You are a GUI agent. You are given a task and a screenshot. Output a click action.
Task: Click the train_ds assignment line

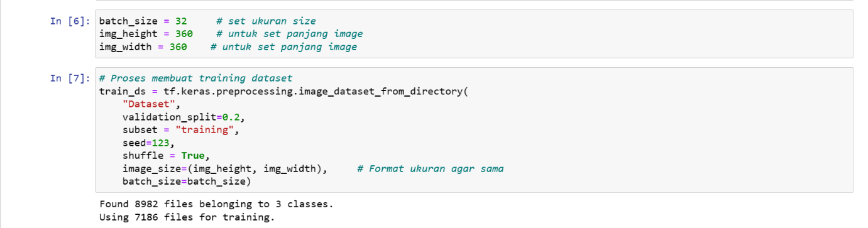click(284, 91)
